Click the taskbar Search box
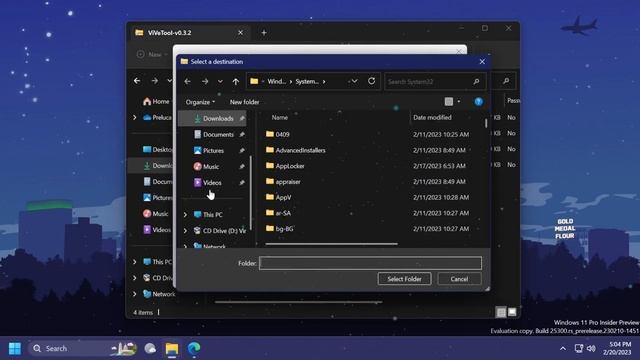640x360 pixels. point(83,348)
